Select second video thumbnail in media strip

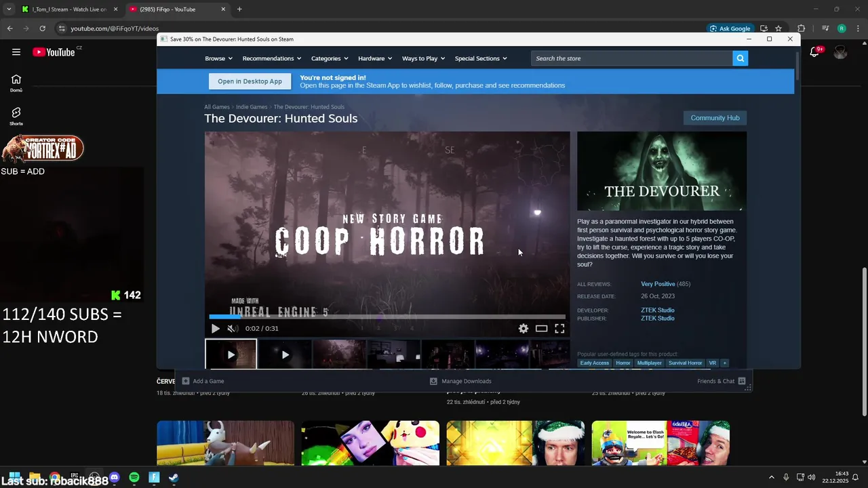tap(285, 354)
